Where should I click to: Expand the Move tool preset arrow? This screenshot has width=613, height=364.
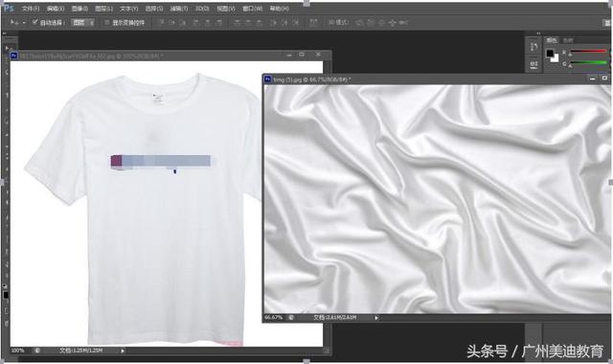[x=24, y=23]
